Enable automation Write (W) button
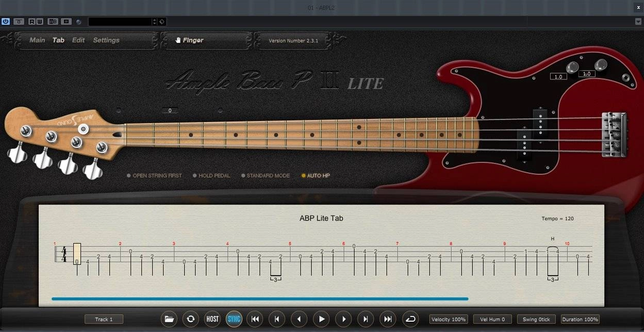 tap(40, 22)
